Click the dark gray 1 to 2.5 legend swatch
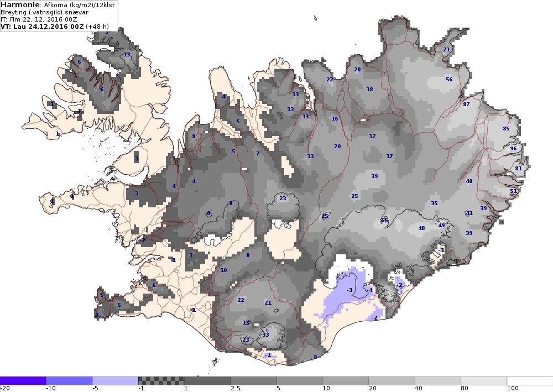553x392 pixels. click(207, 381)
